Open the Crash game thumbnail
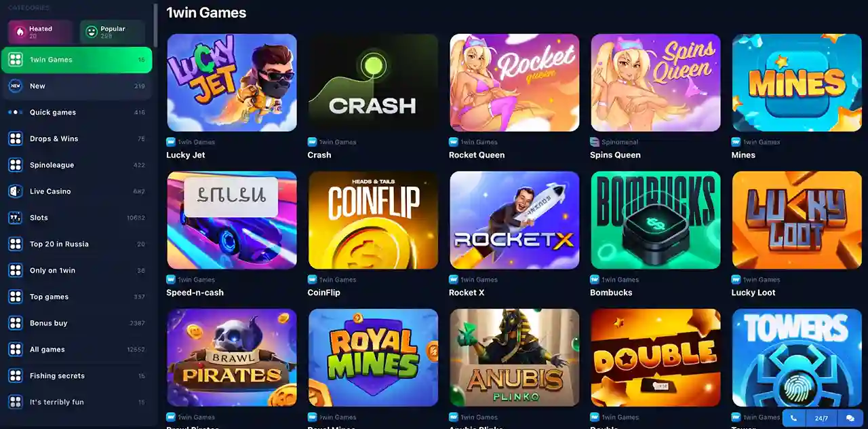The height and width of the screenshot is (429, 868). (374, 83)
